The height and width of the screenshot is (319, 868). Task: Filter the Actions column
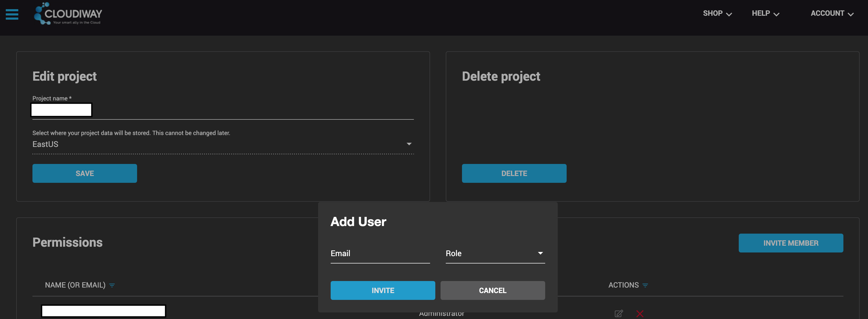click(x=645, y=285)
